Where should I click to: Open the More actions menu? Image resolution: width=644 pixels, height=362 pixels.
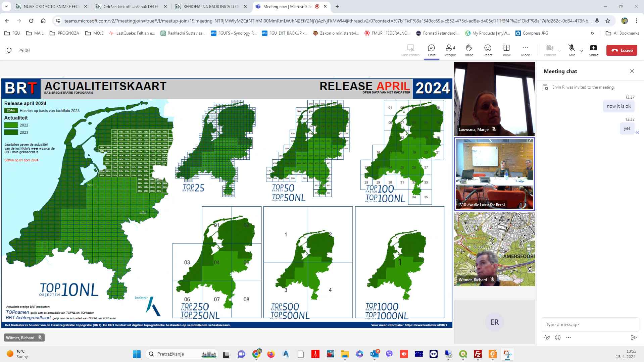click(525, 50)
